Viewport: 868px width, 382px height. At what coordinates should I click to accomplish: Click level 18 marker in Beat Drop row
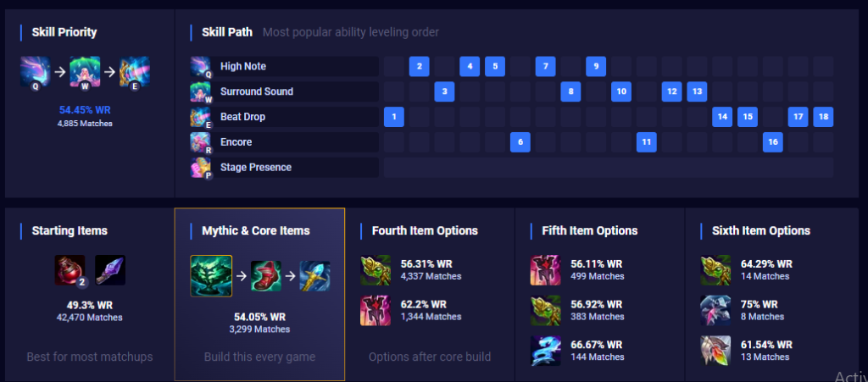click(822, 117)
